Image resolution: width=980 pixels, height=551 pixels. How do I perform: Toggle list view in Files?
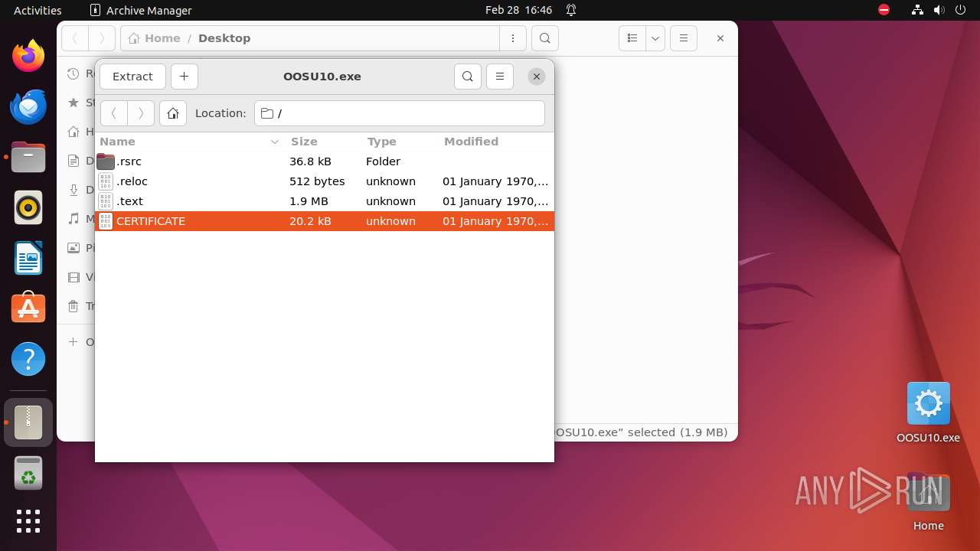click(x=632, y=38)
